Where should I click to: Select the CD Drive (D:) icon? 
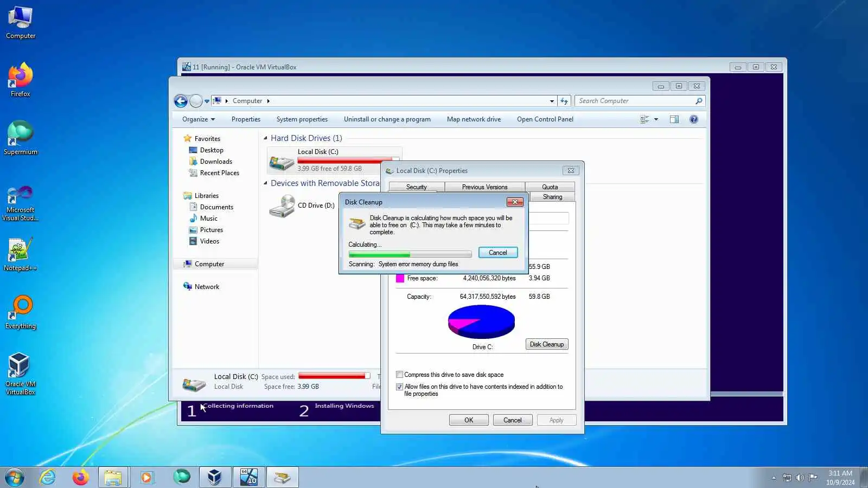pyautogui.click(x=282, y=206)
